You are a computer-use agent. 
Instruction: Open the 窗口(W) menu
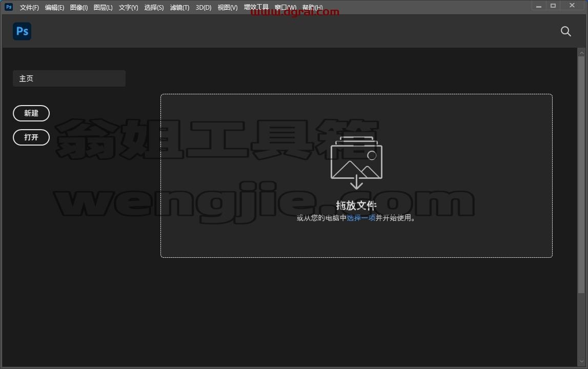pos(286,8)
